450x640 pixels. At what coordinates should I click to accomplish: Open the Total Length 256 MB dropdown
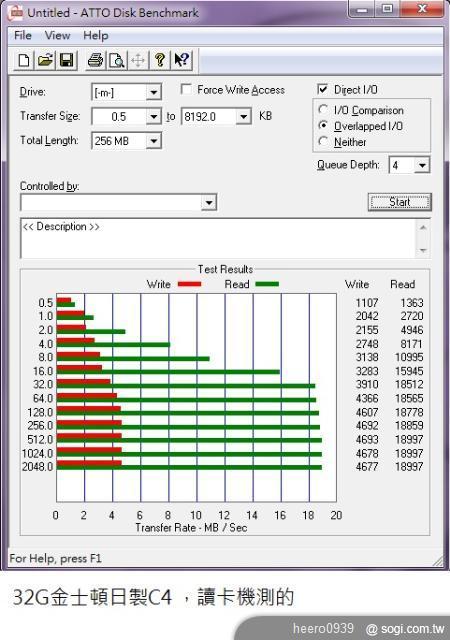pos(154,141)
